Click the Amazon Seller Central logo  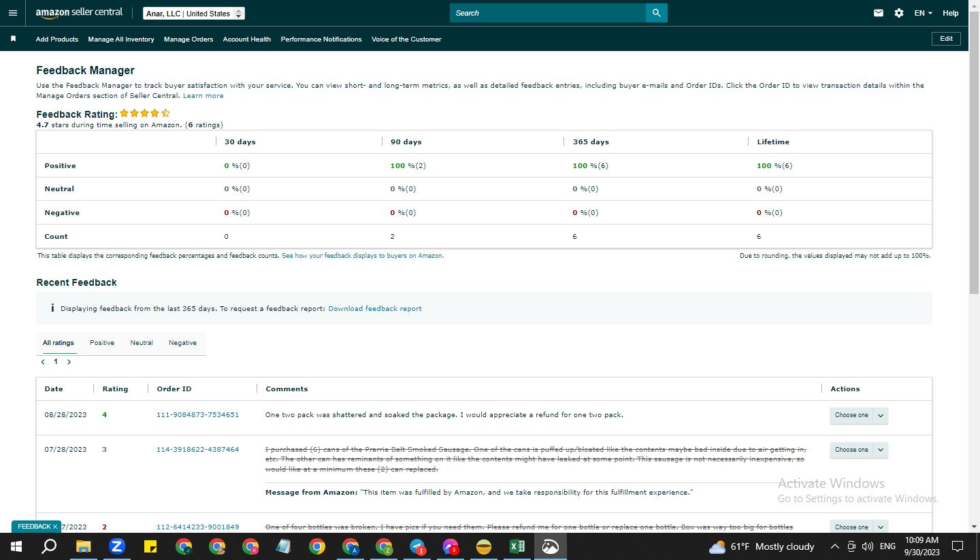(79, 13)
